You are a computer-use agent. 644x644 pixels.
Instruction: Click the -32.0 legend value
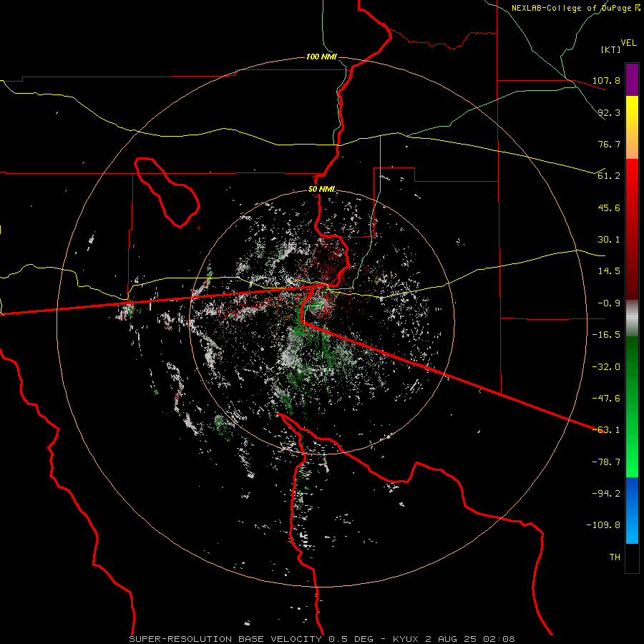pyautogui.click(x=606, y=367)
